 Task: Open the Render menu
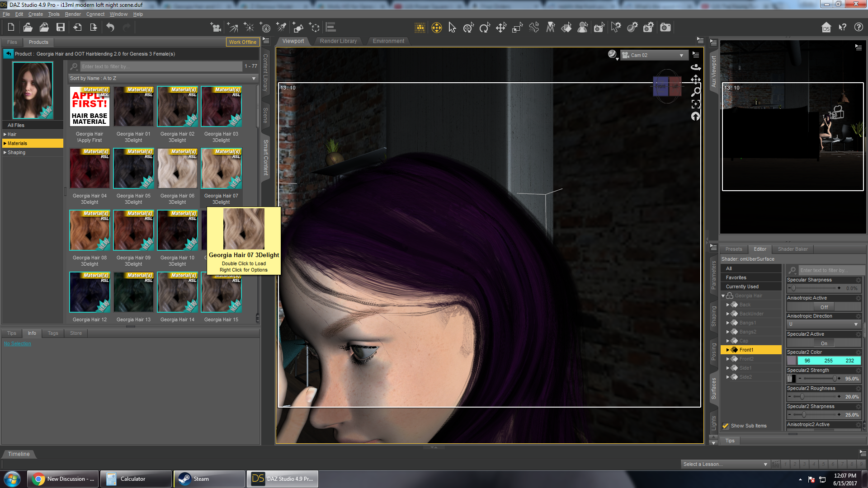tap(72, 14)
